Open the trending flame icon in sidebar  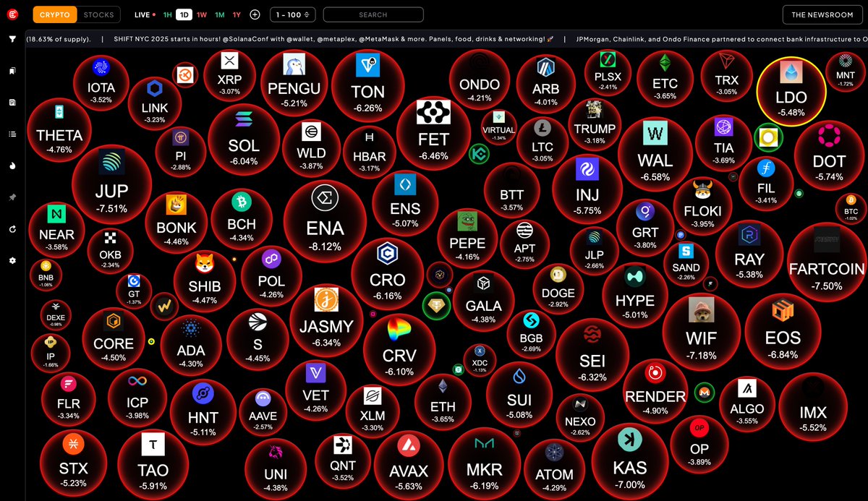point(12,166)
